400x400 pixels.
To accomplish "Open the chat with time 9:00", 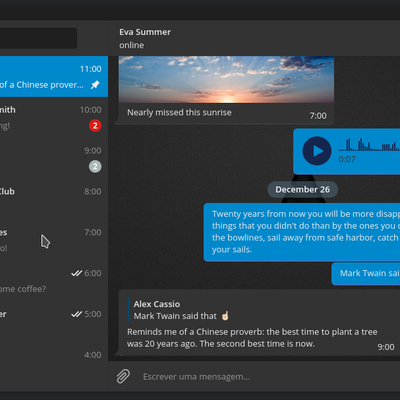I will (x=54, y=158).
